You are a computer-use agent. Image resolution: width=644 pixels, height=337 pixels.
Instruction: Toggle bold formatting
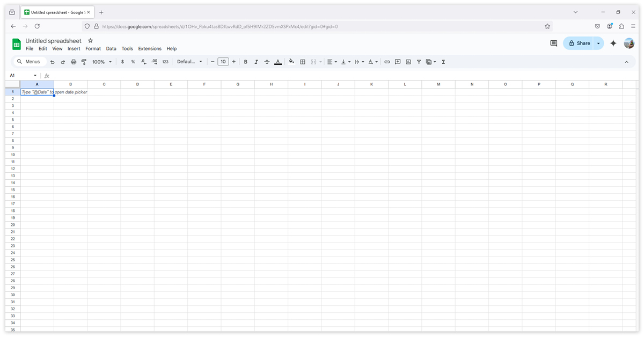point(245,62)
